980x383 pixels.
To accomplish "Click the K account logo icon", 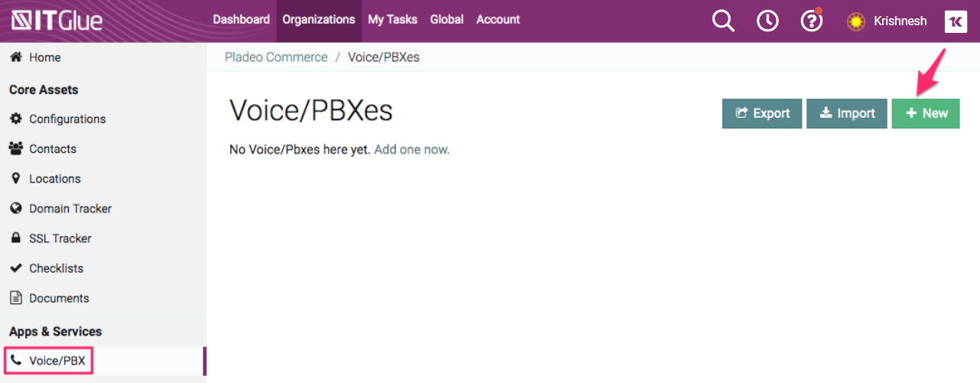I will [956, 21].
